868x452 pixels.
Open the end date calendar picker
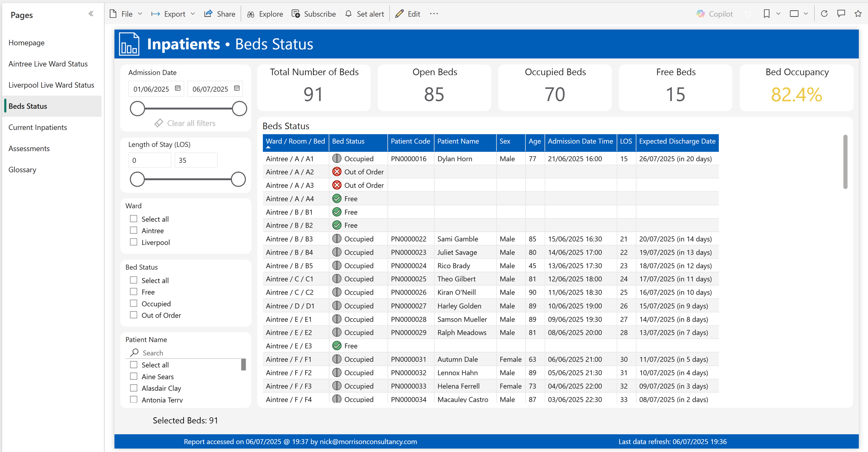tap(237, 89)
